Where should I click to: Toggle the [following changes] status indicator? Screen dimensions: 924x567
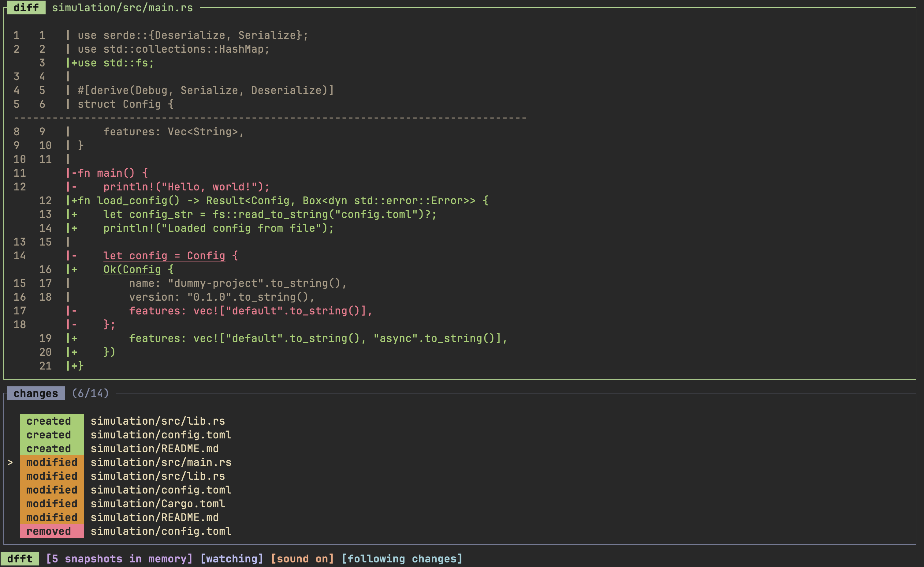(402, 558)
